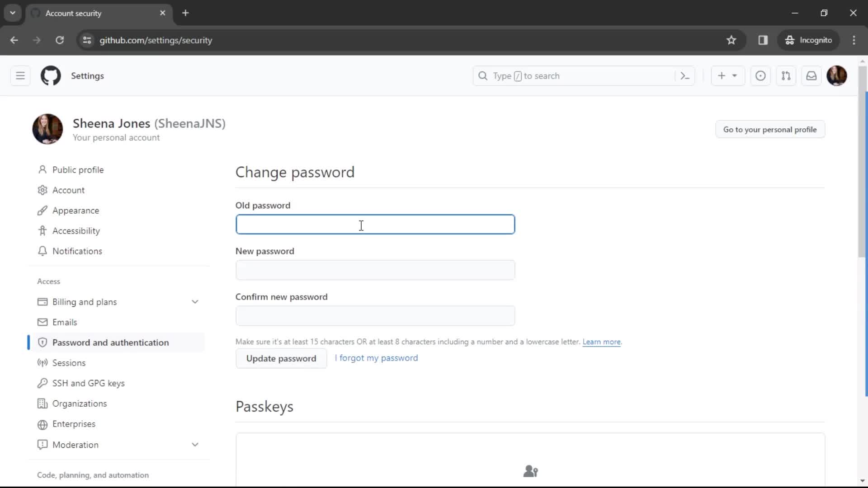Click the GitHub logo/home icon
Screen dimensions: 868x488
(51, 75)
